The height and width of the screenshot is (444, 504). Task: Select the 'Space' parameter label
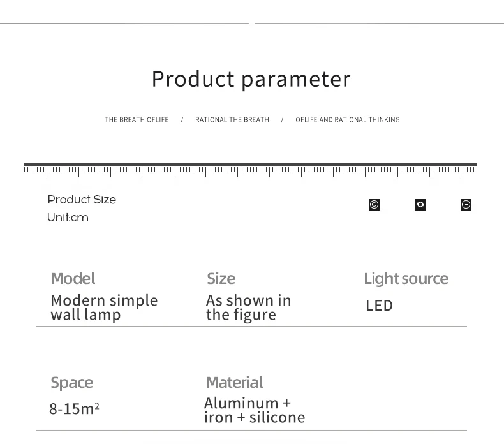pyautogui.click(x=71, y=383)
